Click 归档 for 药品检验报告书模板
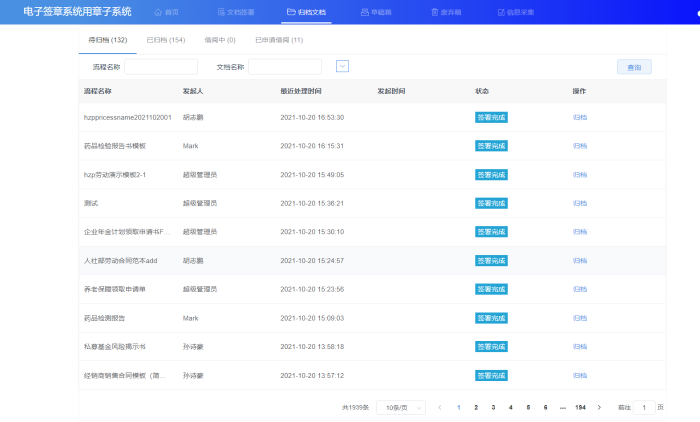 pos(580,146)
